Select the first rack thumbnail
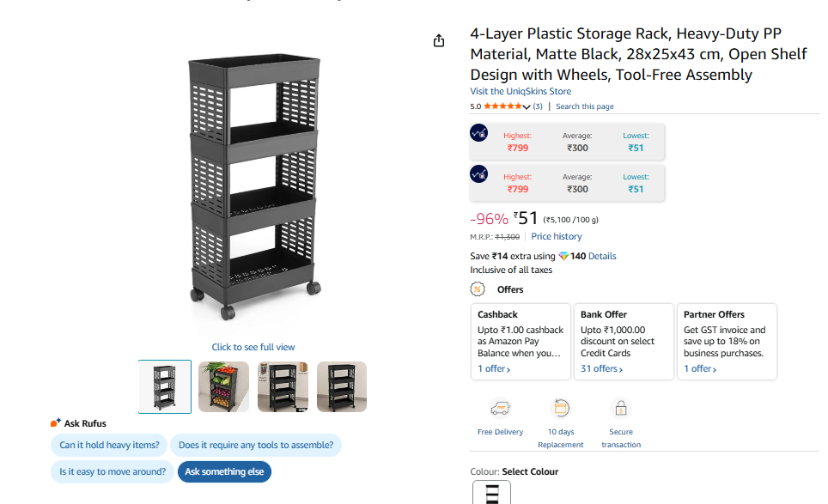 165,386
